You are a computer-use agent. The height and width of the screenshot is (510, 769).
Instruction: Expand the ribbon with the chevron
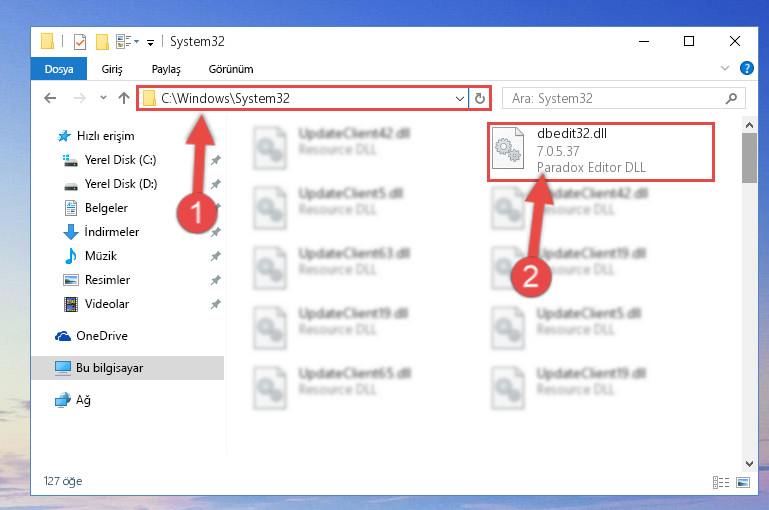tap(724, 68)
